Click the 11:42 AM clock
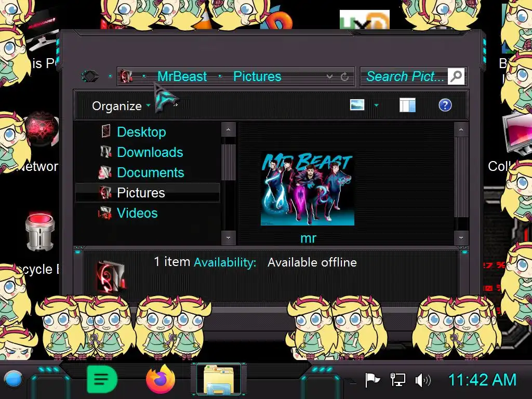The image size is (532, 399). (x=482, y=380)
